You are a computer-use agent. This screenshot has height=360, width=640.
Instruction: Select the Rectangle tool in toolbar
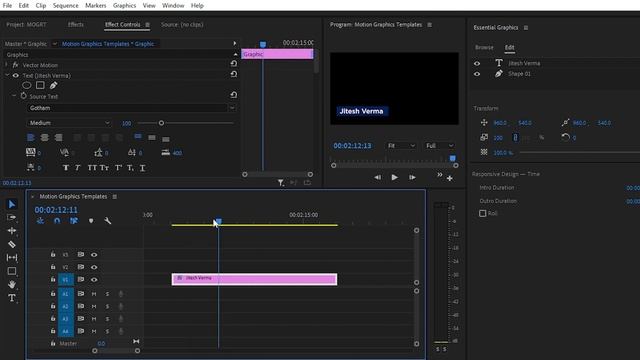(12, 271)
